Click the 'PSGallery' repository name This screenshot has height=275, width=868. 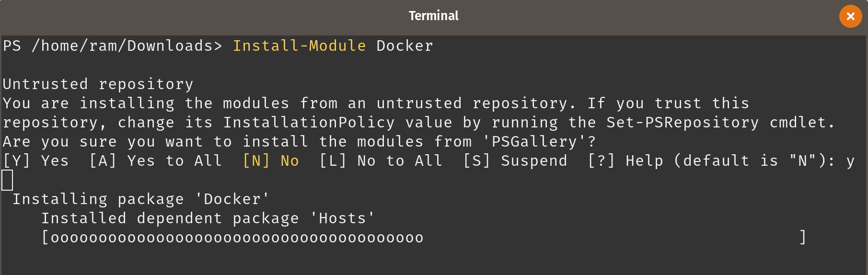534,142
